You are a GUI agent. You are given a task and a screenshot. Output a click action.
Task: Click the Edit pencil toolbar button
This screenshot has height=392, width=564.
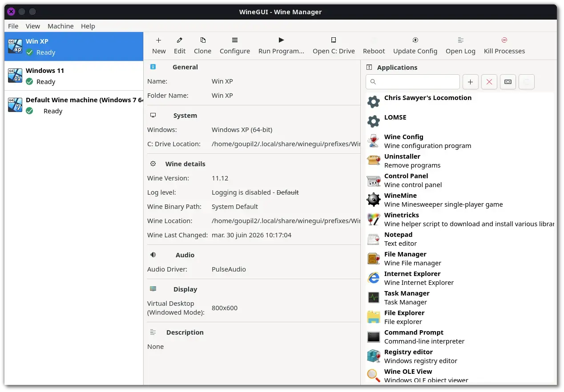click(x=180, y=46)
